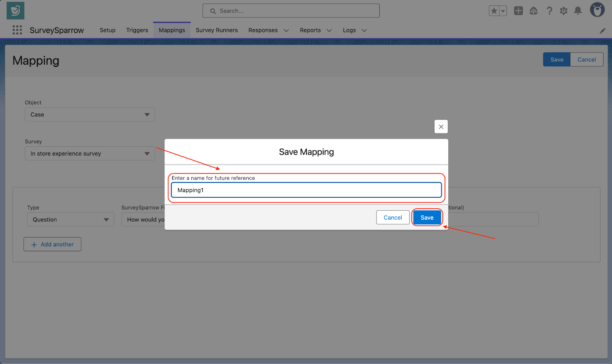Click the Favorites star icon
612x364 pixels.
(x=494, y=11)
